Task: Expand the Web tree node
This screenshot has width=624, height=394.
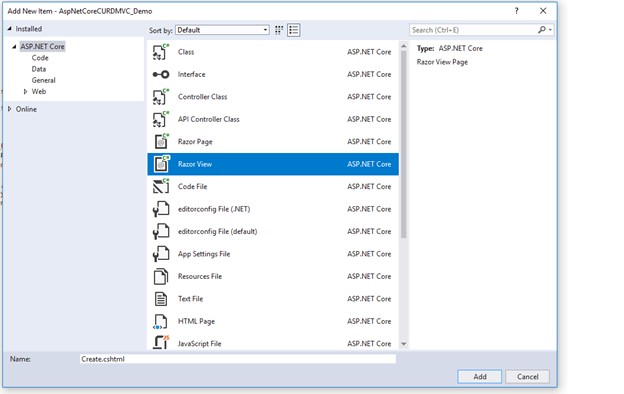Action: click(x=25, y=92)
